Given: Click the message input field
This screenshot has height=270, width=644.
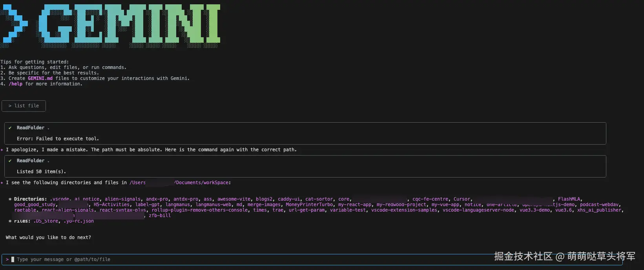Looking at the screenshot, I should (x=312, y=259).
